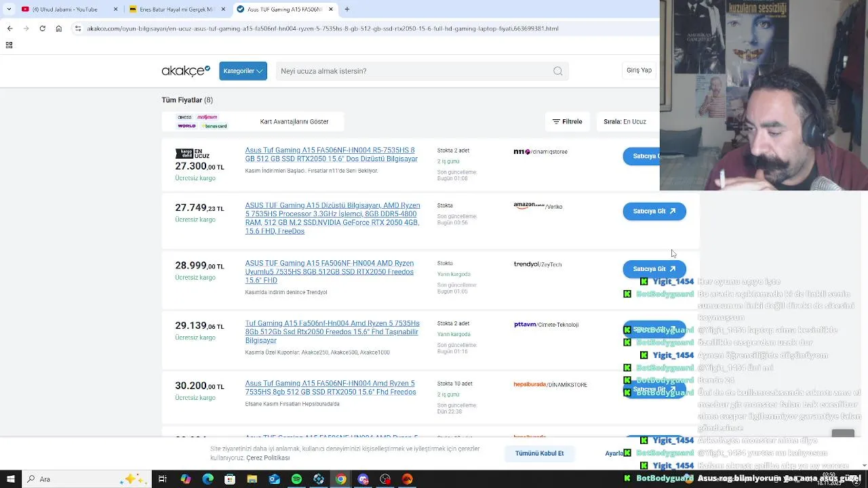The height and width of the screenshot is (488, 868).
Task: Close the Enes Batur tab
Action: point(223,9)
